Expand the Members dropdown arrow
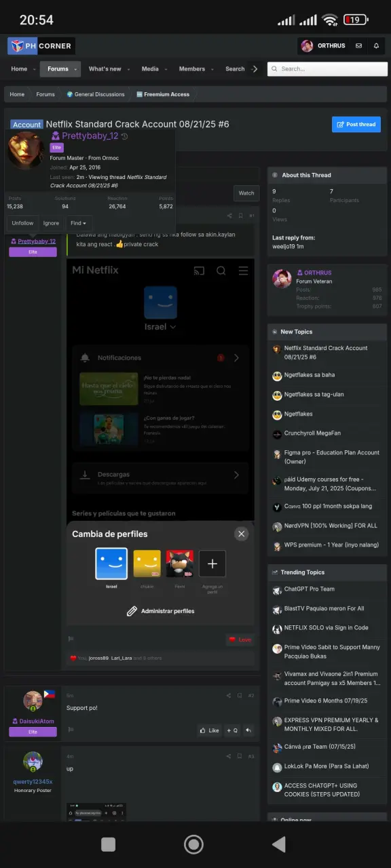The height and width of the screenshot is (868, 391). [212, 69]
